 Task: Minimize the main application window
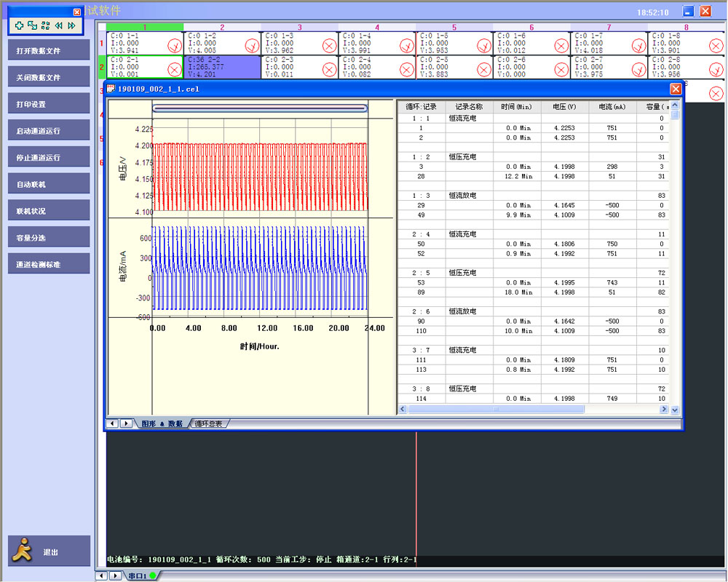click(x=688, y=12)
